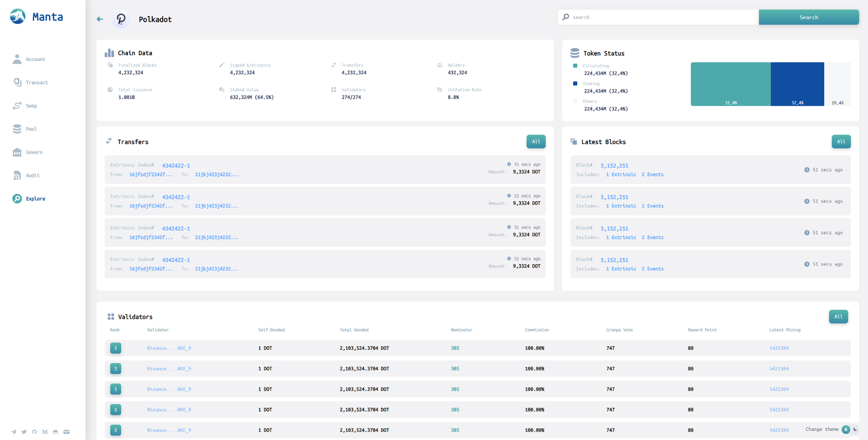Navigate to Govern in the sidebar
The width and height of the screenshot is (868, 440).
27,152
